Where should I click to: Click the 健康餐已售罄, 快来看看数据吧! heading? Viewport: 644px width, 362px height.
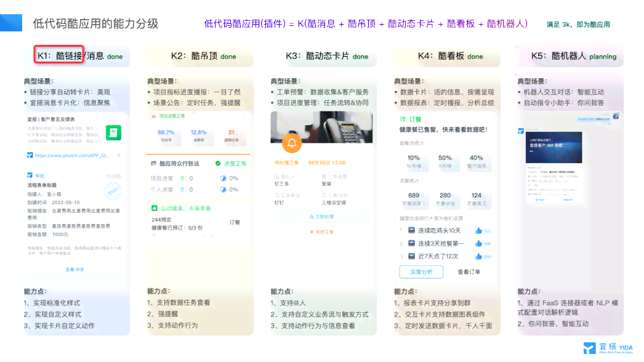tap(443, 130)
